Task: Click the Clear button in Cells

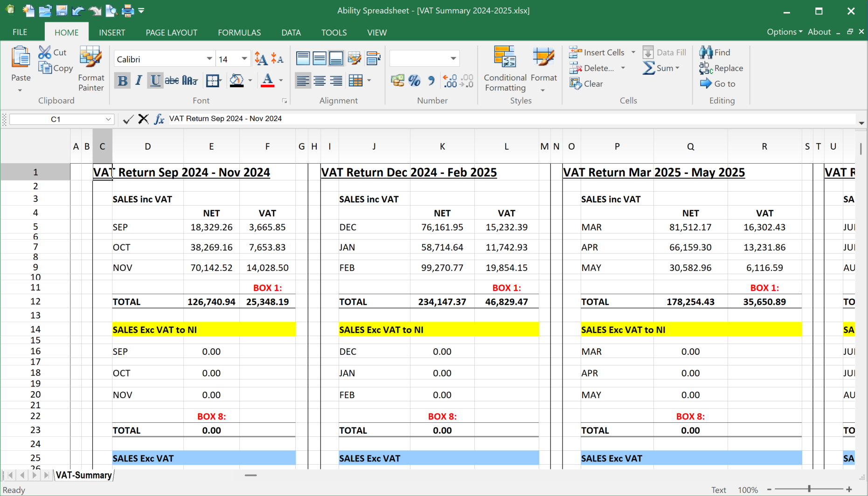Action: [586, 84]
